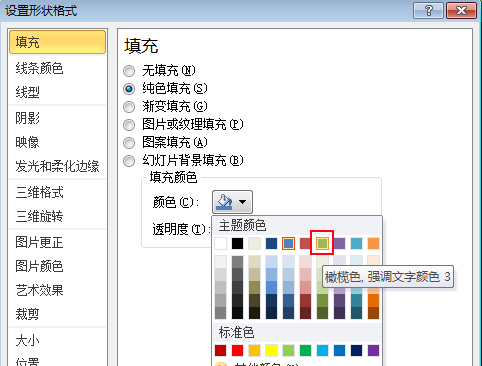The image size is (482, 366).
Task: Switch to 发光和柔化边缘 category
Action: coord(58,166)
